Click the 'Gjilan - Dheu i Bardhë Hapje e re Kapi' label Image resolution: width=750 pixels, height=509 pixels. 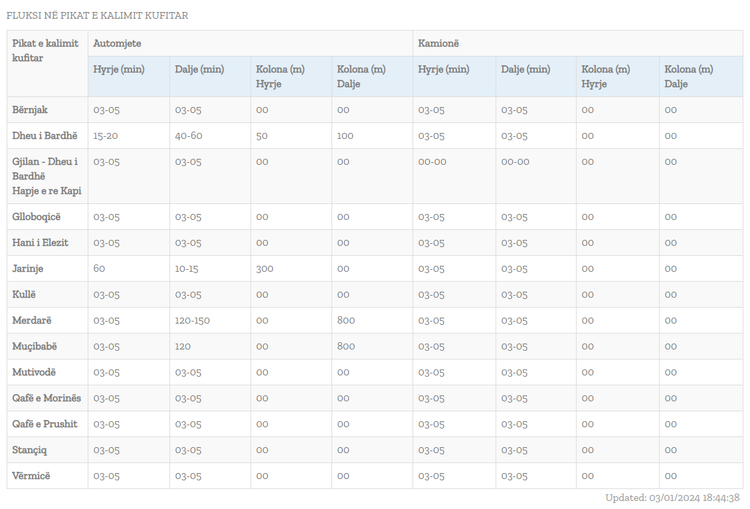point(47,176)
